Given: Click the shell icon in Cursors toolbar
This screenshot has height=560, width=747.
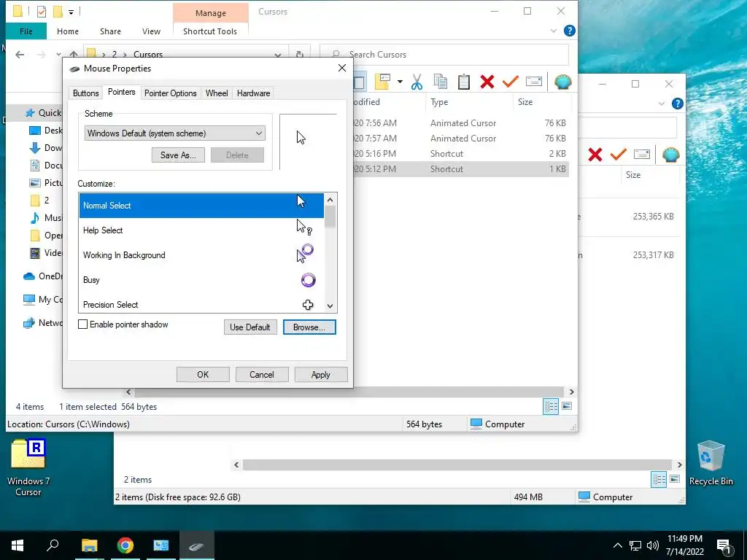Looking at the screenshot, I should [562, 82].
